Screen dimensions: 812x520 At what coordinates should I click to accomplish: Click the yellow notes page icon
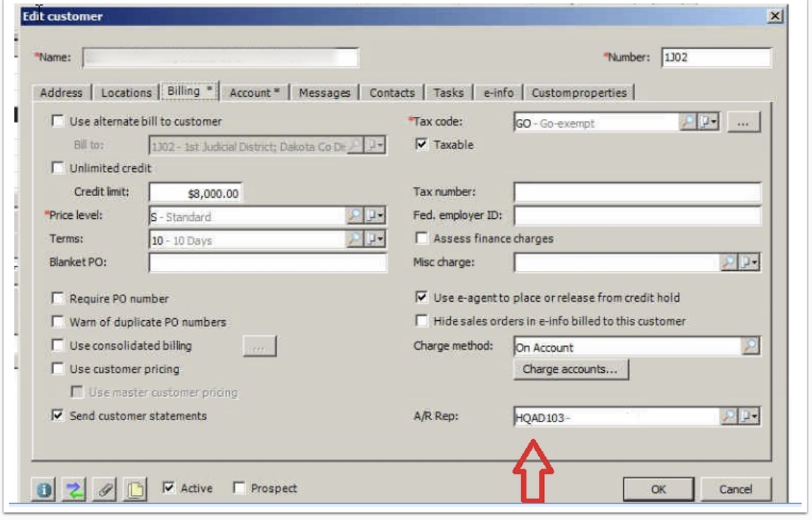point(135,489)
